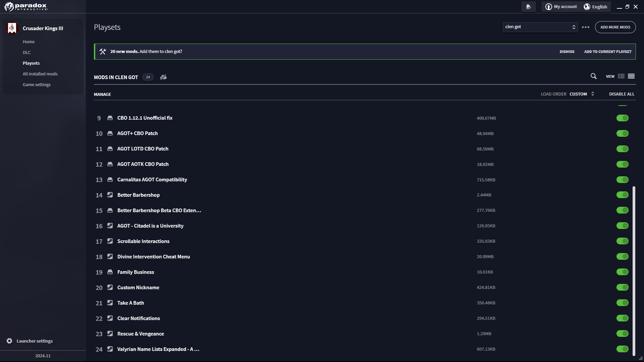Disable Better Barbershop mod toggle
644x362 pixels.
pyautogui.click(x=623, y=195)
